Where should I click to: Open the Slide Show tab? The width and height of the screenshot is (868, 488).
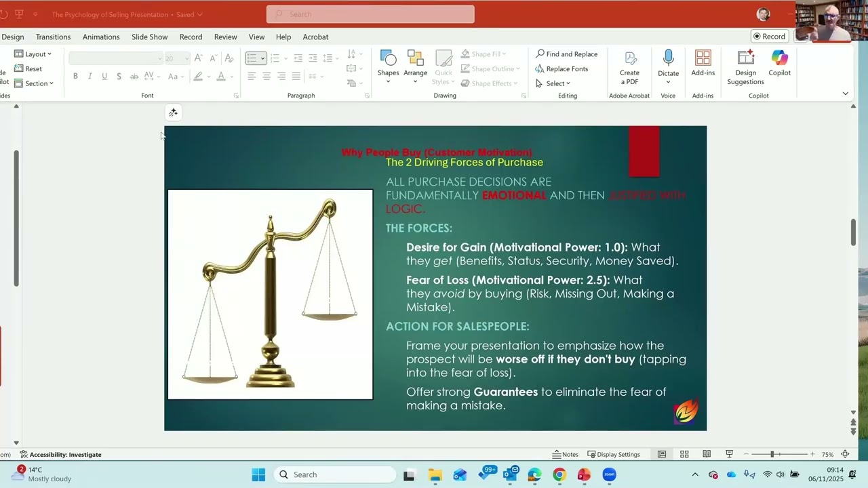(x=149, y=37)
